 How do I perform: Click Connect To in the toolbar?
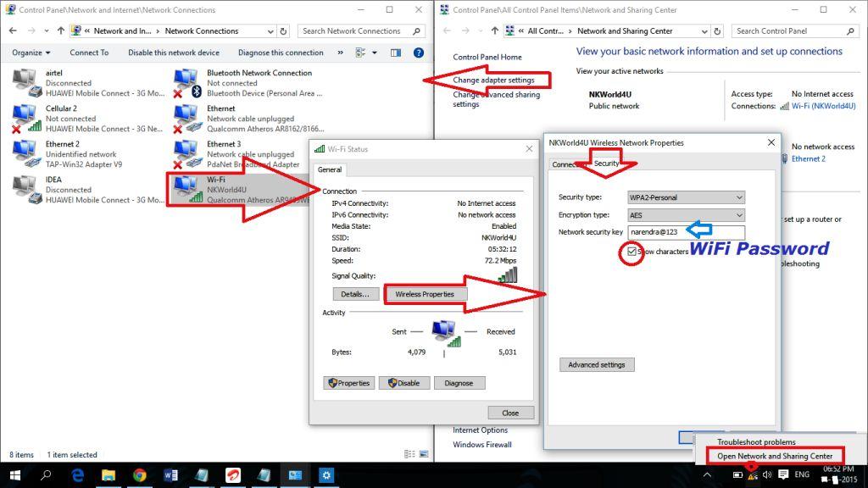click(89, 53)
